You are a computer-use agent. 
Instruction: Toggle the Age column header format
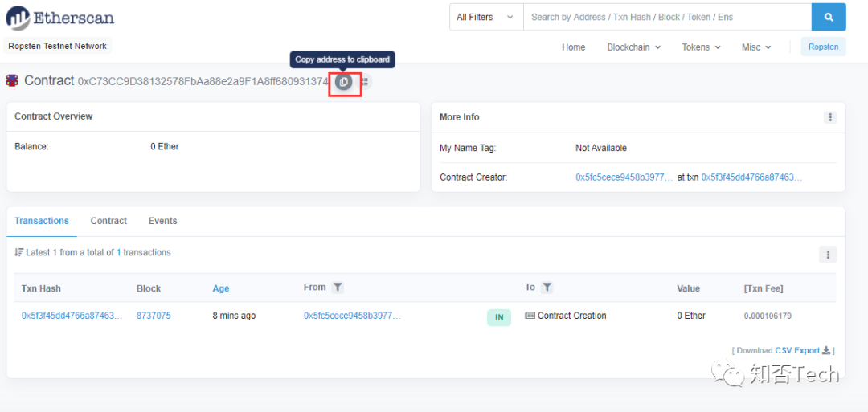(x=221, y=288)
